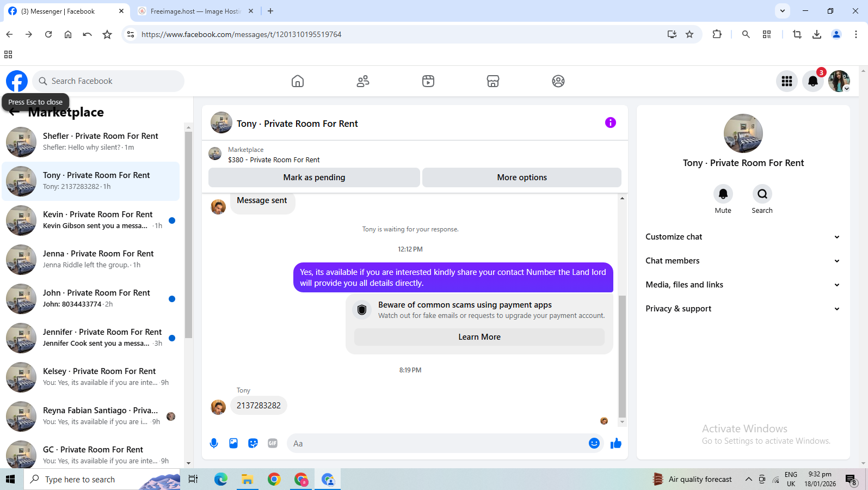Open Jenna Private Room For Rent chat
The image size is (868, 490).
pyautogui.click(x=91, y=259)
